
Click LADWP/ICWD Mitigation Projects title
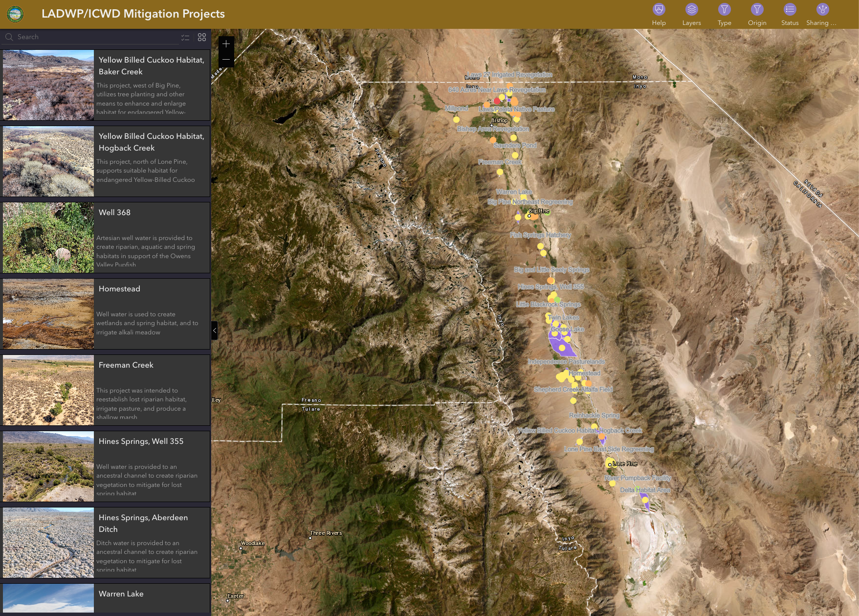(133, 14)
